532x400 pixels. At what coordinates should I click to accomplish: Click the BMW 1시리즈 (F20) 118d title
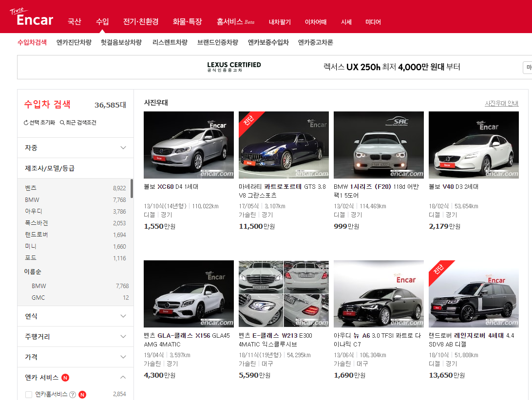376,191
